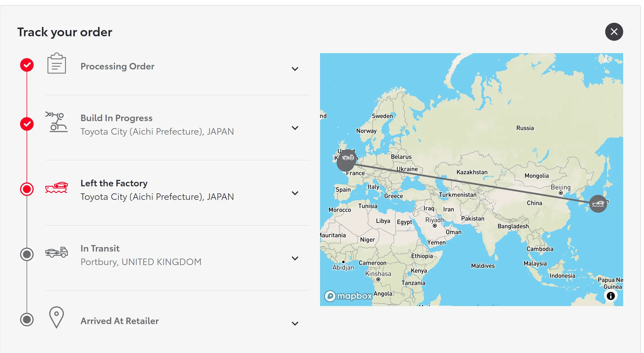Click the Kinshasa label on the map
The height and width of the screenshot is (353, 644).
pyautogui.click(x=378, y=273)
